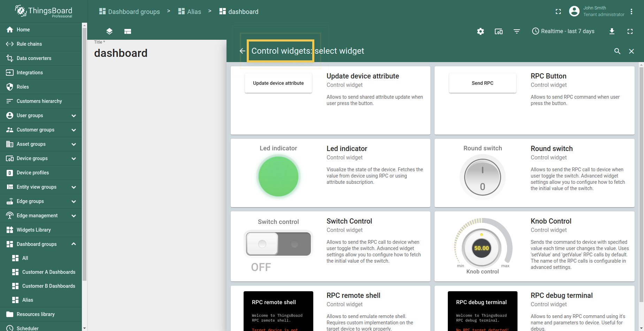Go to Integrations section

pyautogui.click(x=41, y=73)
